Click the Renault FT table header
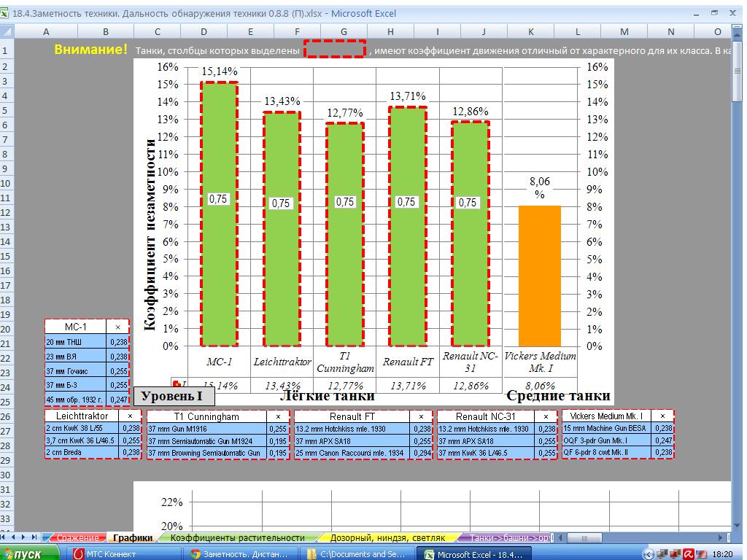This screenshot has width=747, height=560. 352,416
